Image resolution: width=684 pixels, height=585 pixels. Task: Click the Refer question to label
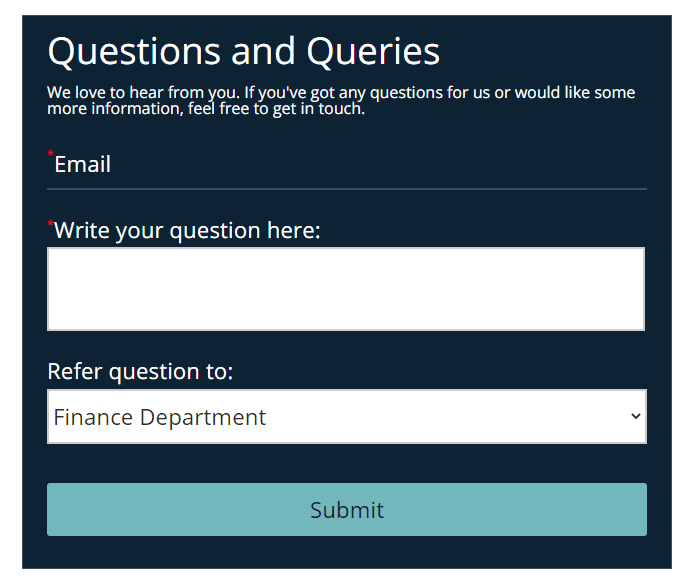tap(140, 372)
